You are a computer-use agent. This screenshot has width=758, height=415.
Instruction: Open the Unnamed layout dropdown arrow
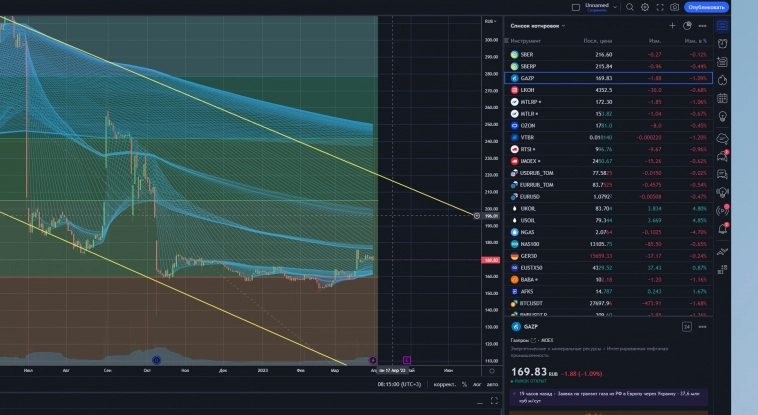616,7
